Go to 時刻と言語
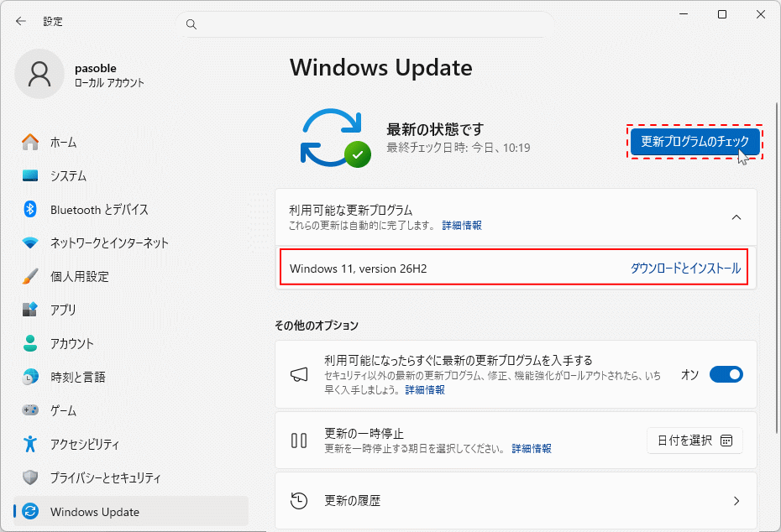Viewport: 781px width, 532px height. [x=78, y=378]
